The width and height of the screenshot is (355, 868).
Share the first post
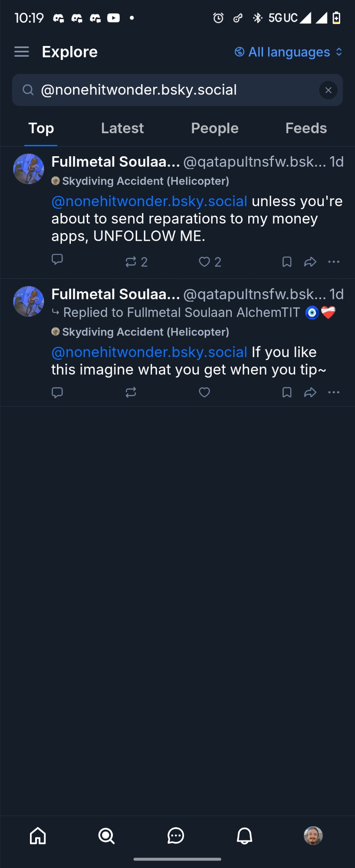(x=310, y=262)
